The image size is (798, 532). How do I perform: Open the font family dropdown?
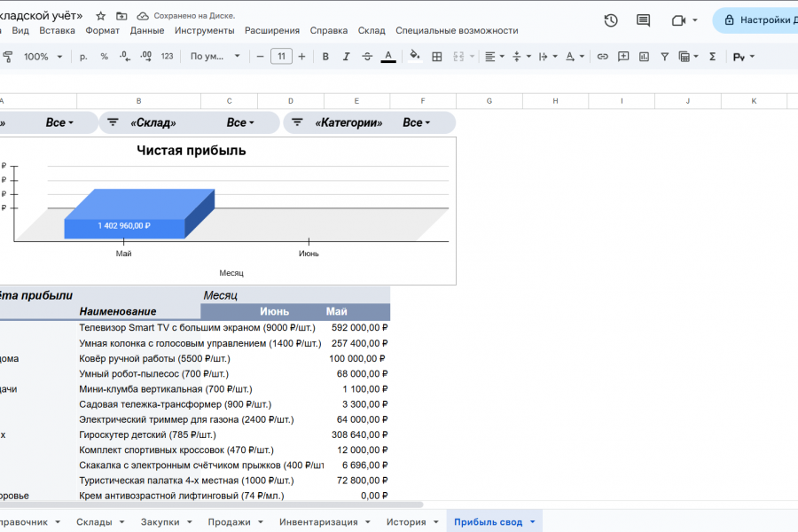click(x=215, y=57)
